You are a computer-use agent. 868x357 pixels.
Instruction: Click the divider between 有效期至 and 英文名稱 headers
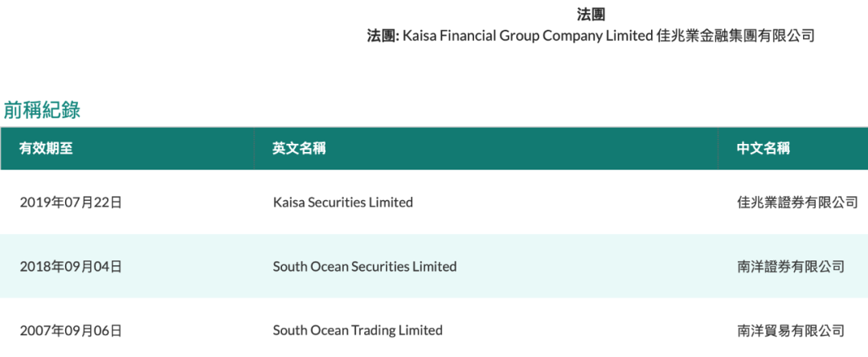pos(254,148)
